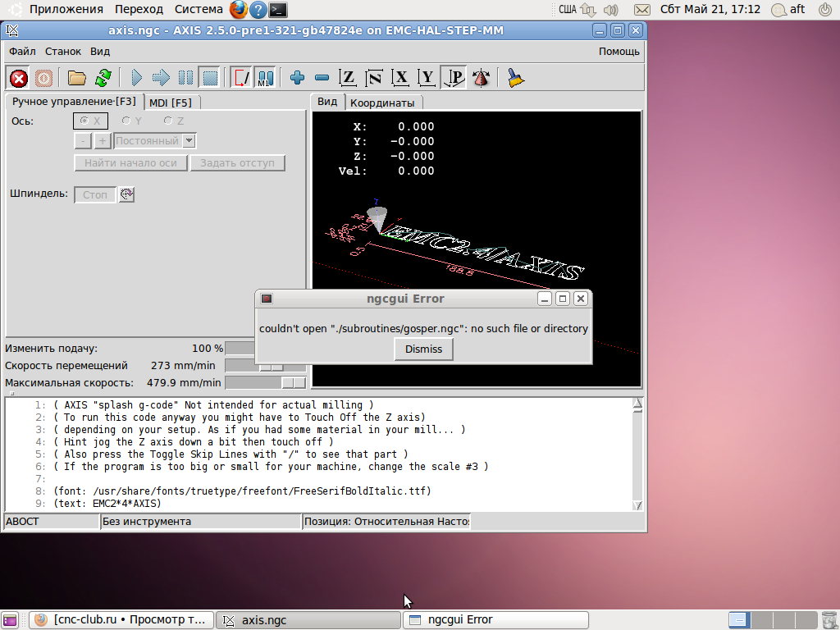Dismiss the ngcgui Error dialog
840x630 pixels.
coord(424,349)
